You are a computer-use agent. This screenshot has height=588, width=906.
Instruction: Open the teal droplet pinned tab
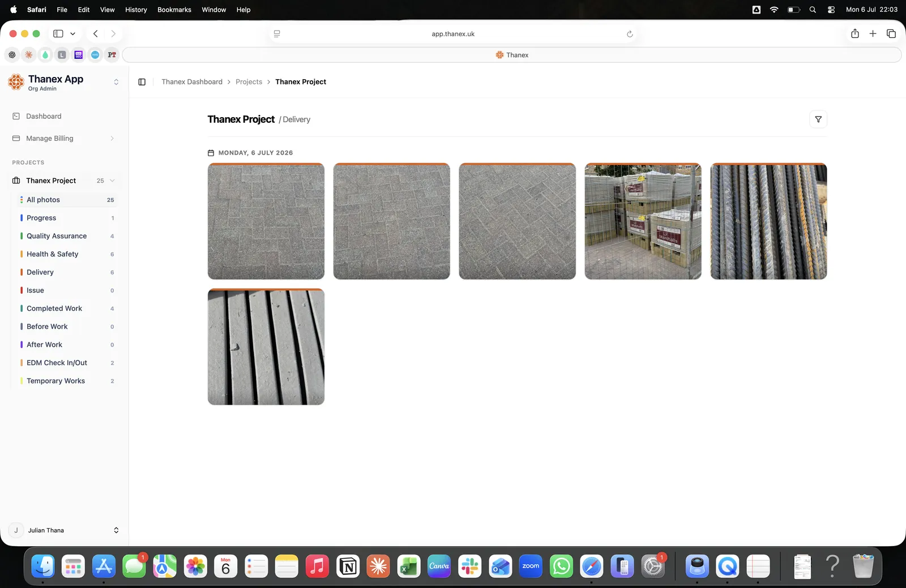point(45,55)
